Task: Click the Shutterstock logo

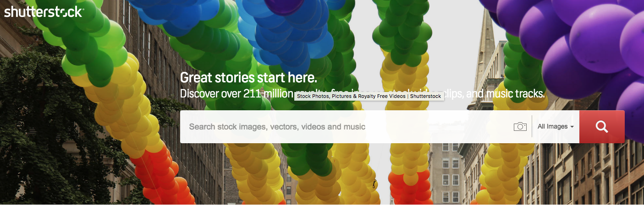Action: pos(44,12)
